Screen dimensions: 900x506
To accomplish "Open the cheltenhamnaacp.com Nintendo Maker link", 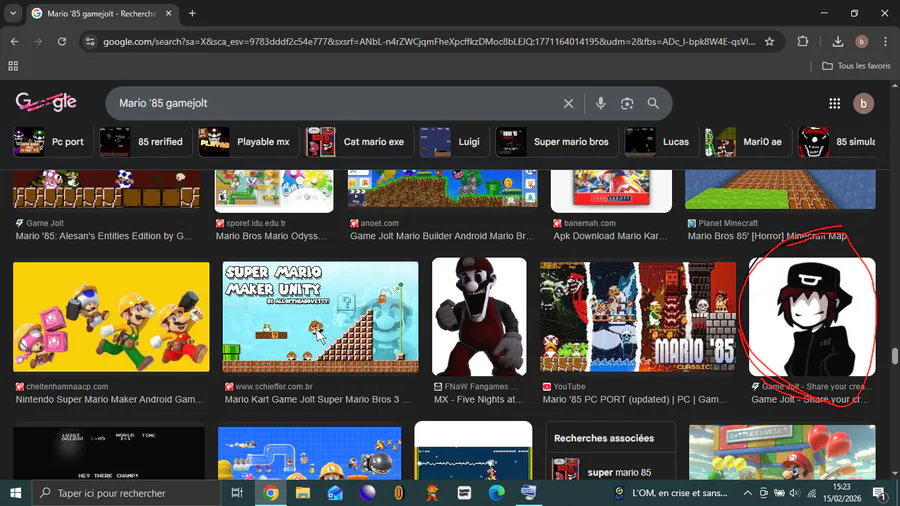I will 110,399.
